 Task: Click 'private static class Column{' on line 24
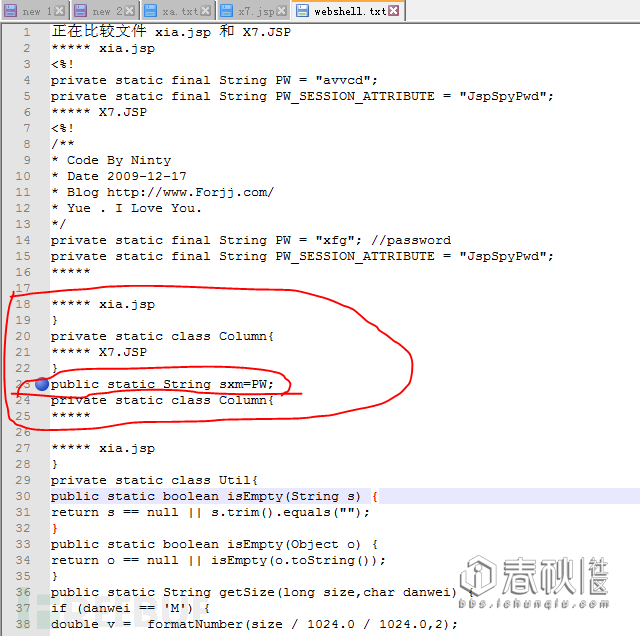[x=162, y=400]
